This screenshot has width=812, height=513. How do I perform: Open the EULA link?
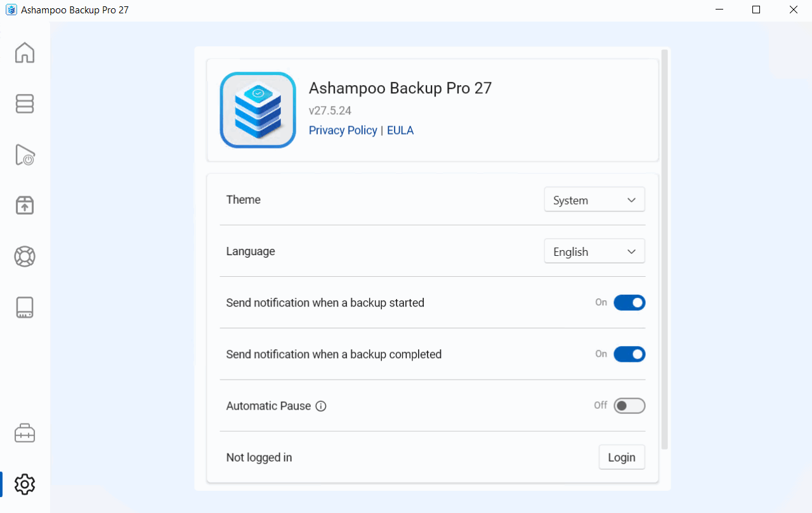[x=400, y=130]
